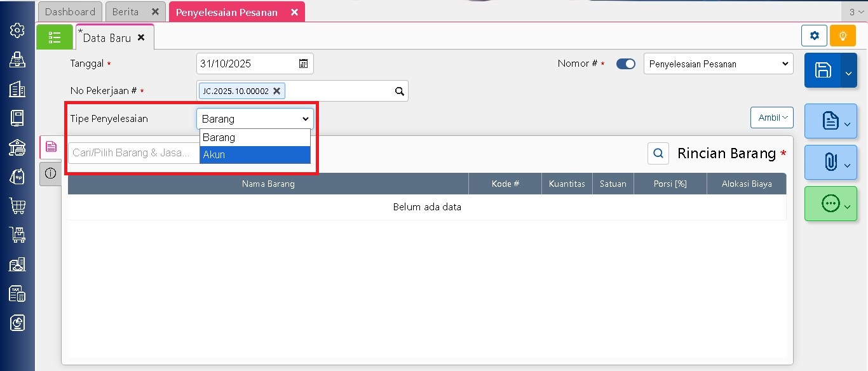The width and height of the screenshot is (868, 371).
Task: Click the shopping cart sidebar icon
Action: click(17, 205)
